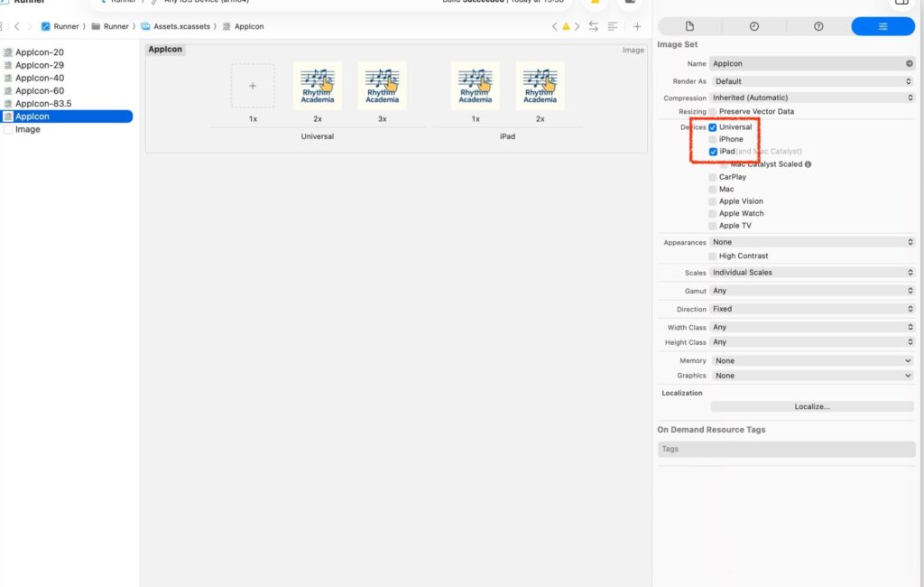This screenshot has width=924, height=587.
Task: Click the Localize... button
Action: point(812,407)
